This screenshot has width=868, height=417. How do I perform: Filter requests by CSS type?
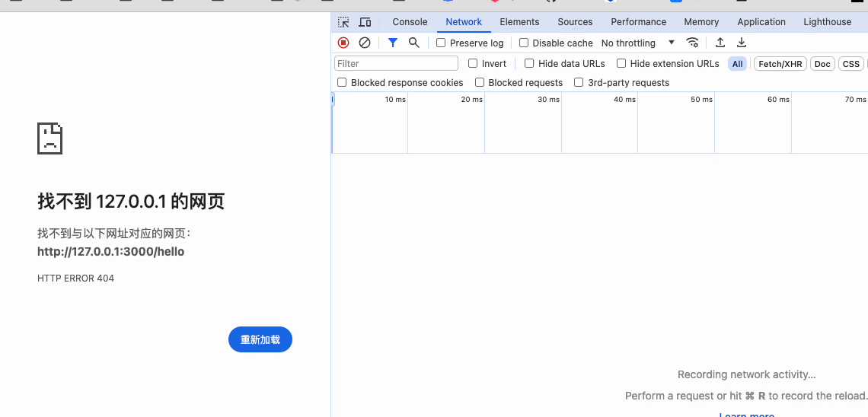850,64
